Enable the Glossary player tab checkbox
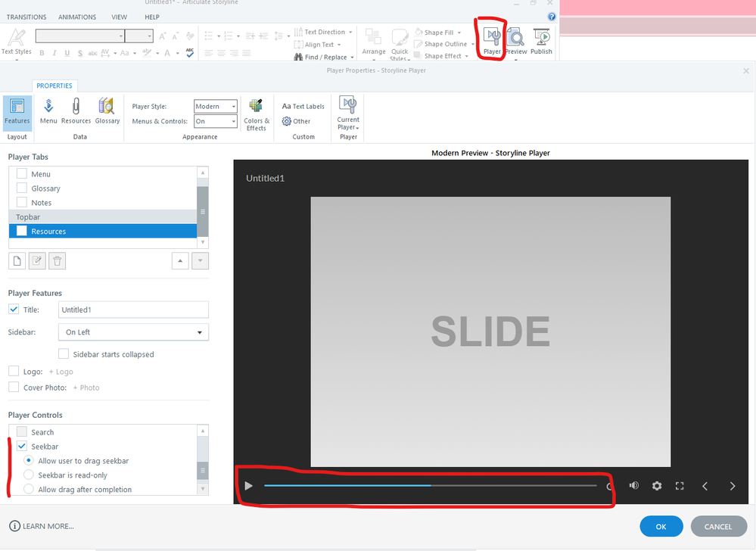This screenshot has width=756, height=551. (22, 188)
